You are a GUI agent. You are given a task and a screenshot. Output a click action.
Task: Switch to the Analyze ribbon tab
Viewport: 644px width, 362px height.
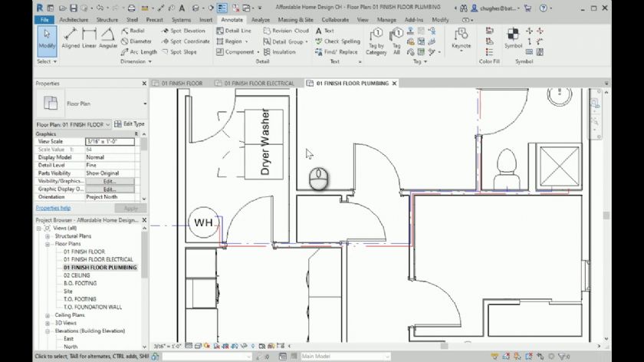260,19
